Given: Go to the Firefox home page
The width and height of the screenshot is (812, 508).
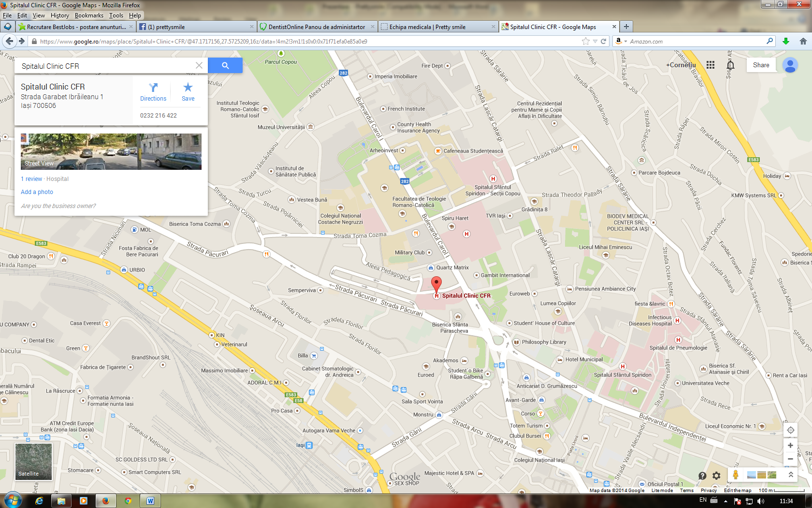Looking at the screenshot, I should 803,42.
